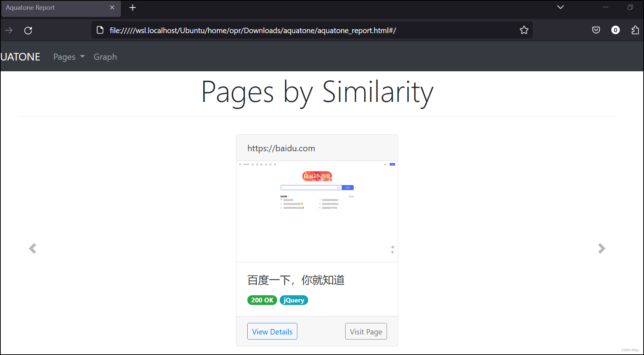The width and height of the screenshot is (644, 355).
Task: Click the View Details button
Action: (x=272, y=331)
